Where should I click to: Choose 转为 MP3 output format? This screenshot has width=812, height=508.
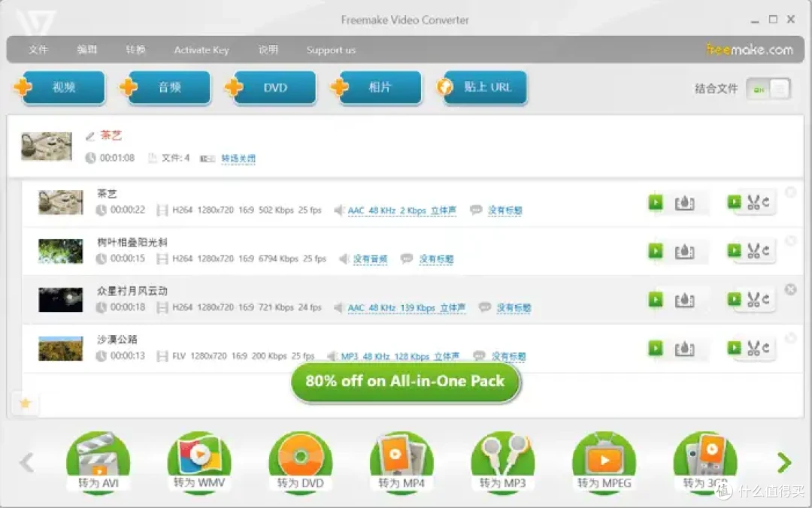pos(503,462)
